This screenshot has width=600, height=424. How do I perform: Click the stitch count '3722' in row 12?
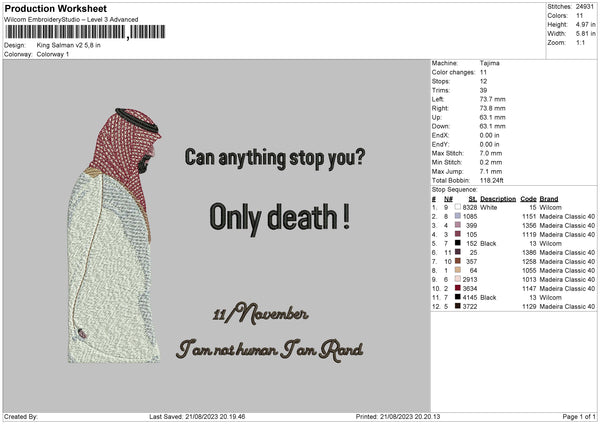470,307
